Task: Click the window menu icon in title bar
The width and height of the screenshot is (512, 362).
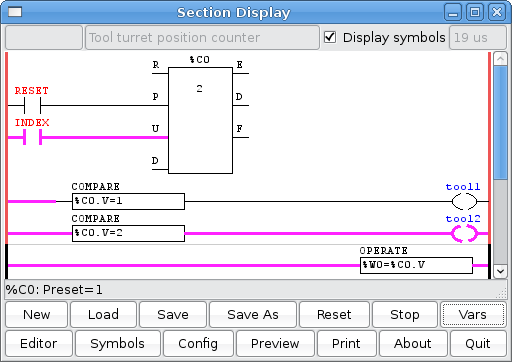Action: tap(15, 12)
